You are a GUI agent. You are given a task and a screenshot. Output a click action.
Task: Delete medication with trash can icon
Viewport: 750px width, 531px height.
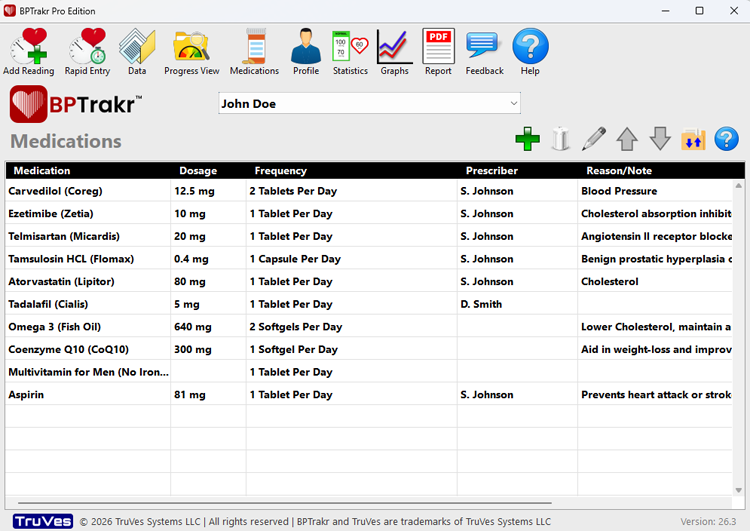click(x=561, y=139)
